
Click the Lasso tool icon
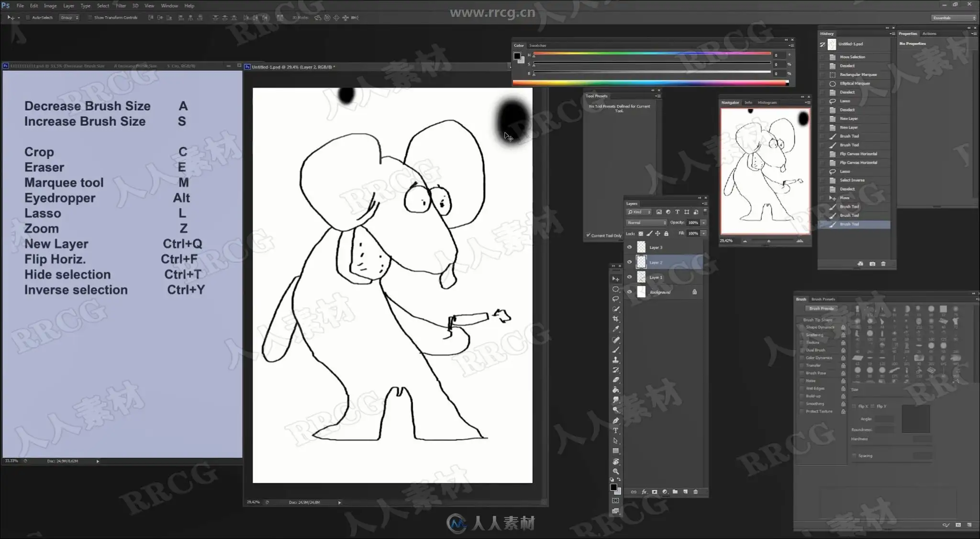tap(616, 299)
